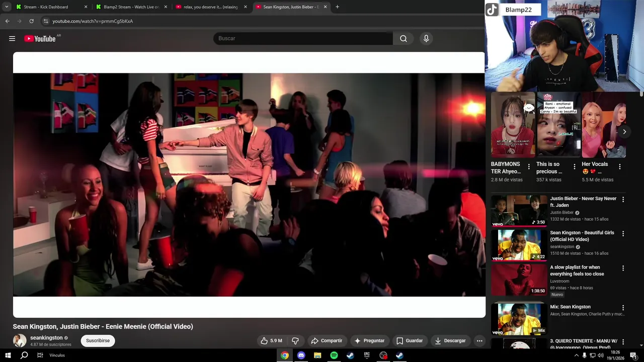Open the Preguntar AI ask button

(x=369, y=341)
